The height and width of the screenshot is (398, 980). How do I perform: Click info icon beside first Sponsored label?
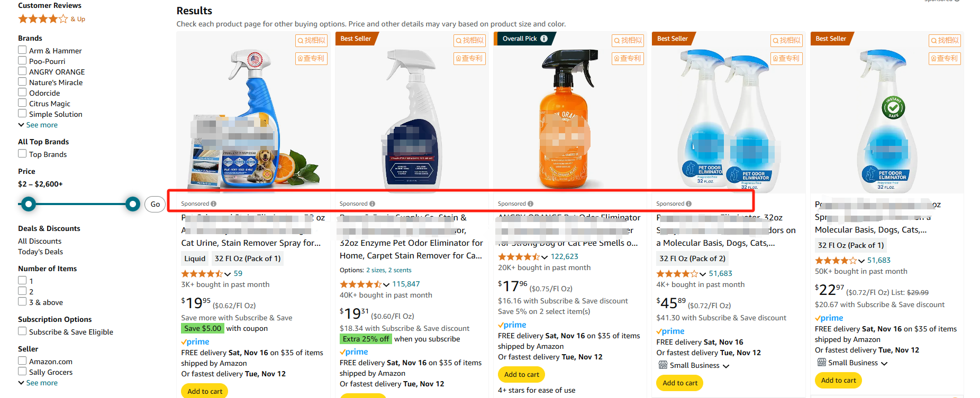(214, 203)
